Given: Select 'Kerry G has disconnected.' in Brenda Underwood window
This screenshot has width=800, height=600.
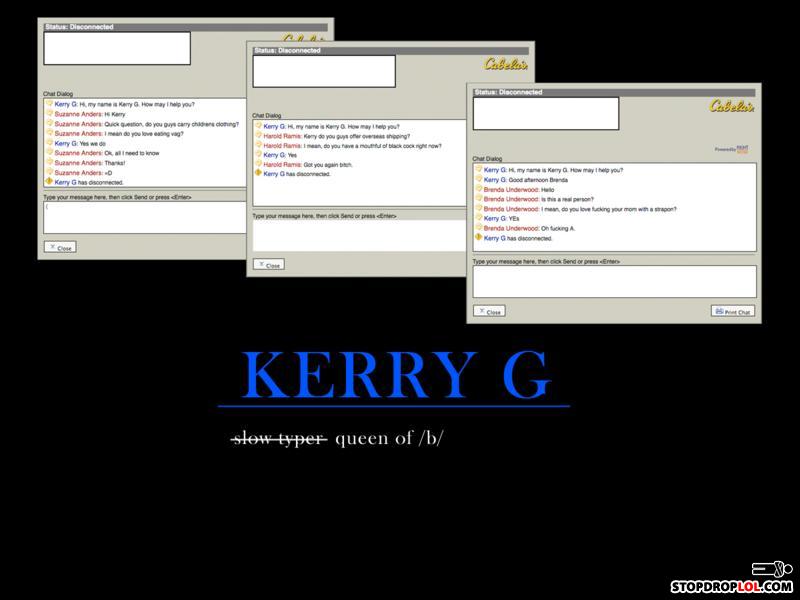Looking at the screenshot, I should pos(518,238).
